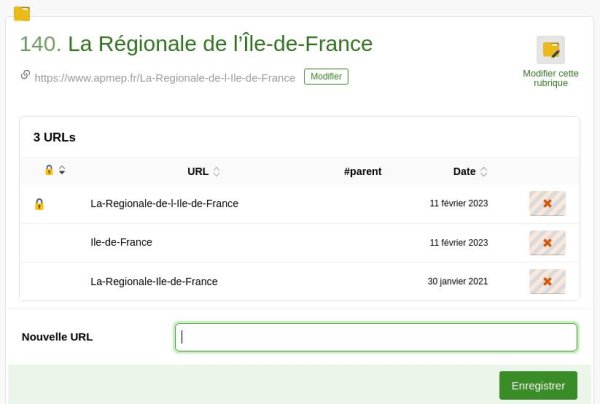Sort the table by the lock column arrows
600x404 pixels.
tap(62, 170)
